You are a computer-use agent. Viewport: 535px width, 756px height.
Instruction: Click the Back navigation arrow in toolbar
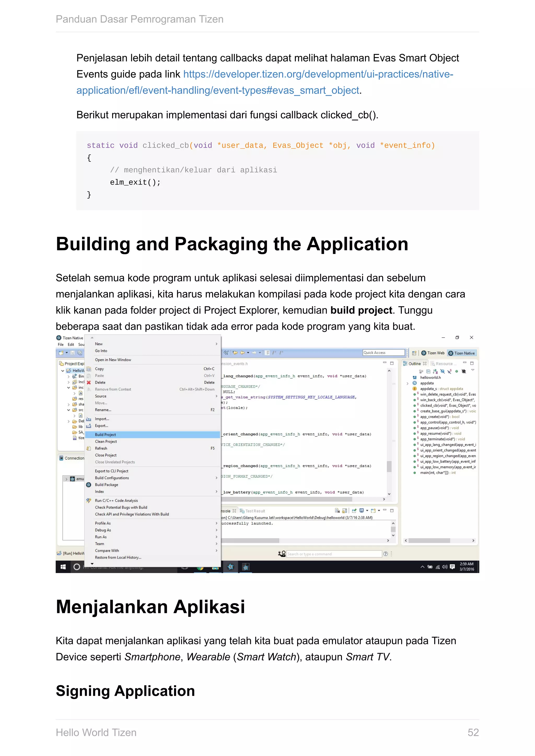pos(242,353)
